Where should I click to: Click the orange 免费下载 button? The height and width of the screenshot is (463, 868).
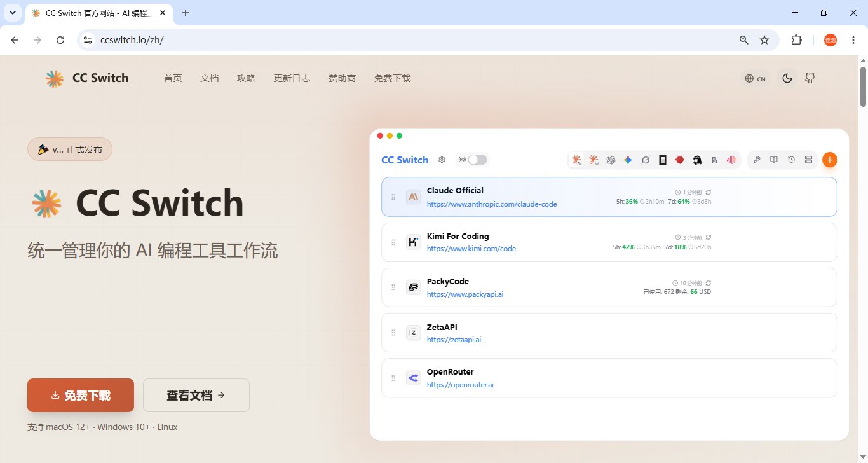click(81, 395)
